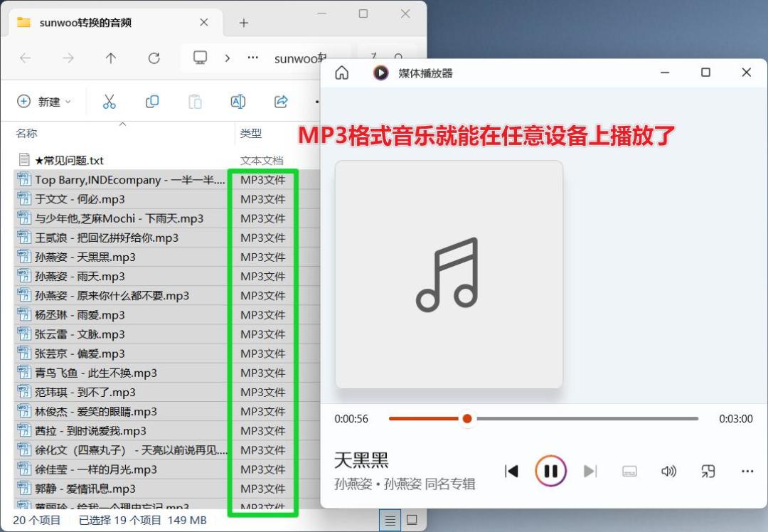This screenshot has height=532, width=768.
Task: Click the Rename icon in Explorer toolbar
Action: (238, 102)
